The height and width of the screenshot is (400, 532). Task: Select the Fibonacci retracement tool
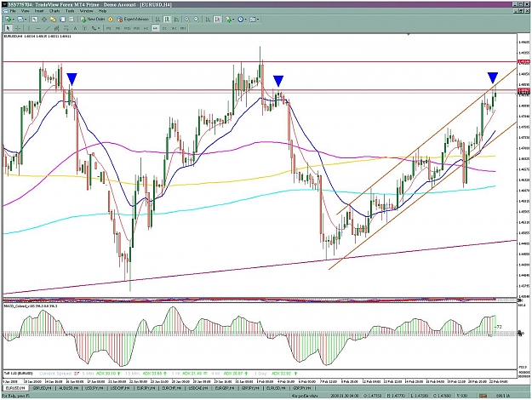pyautogui.click(x=66, y=28)
